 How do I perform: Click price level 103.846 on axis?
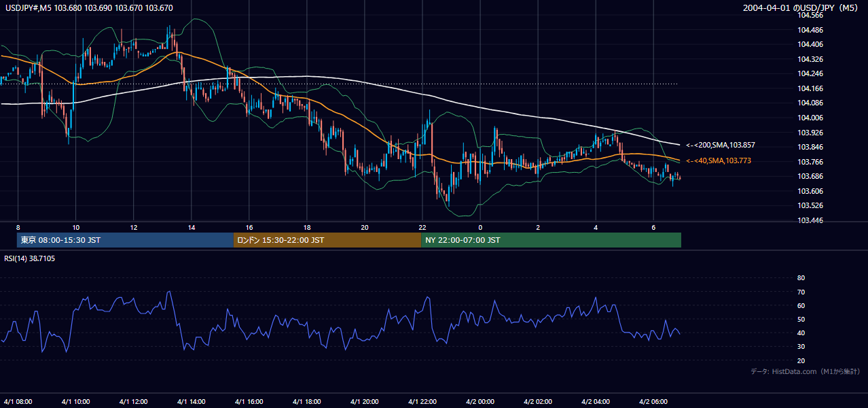pyautogui.click(x=810, y=147)
